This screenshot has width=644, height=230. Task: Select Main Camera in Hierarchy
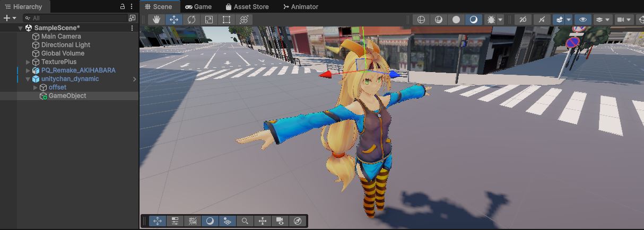click(x=61, y=36)
